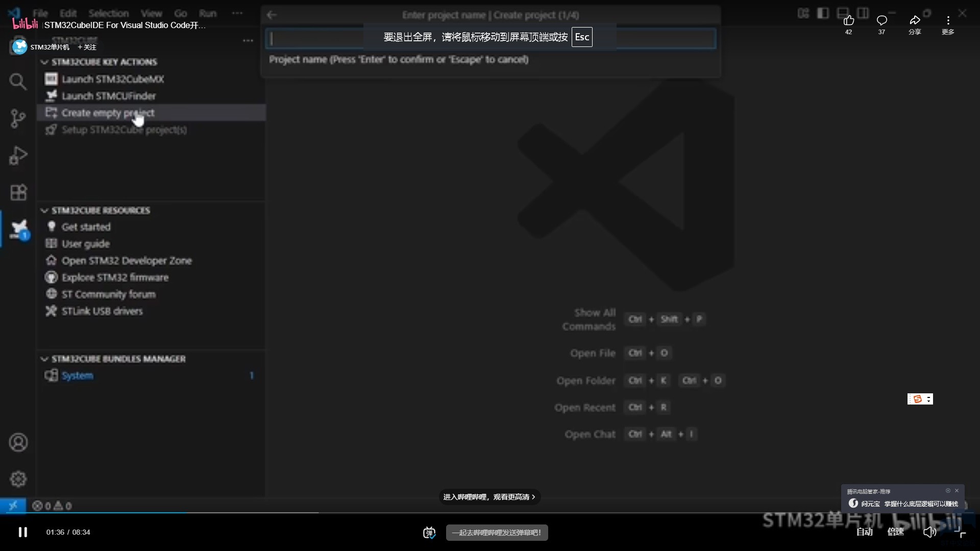
Task: Open the Accounts menu icon
Action: coord(18,442)
